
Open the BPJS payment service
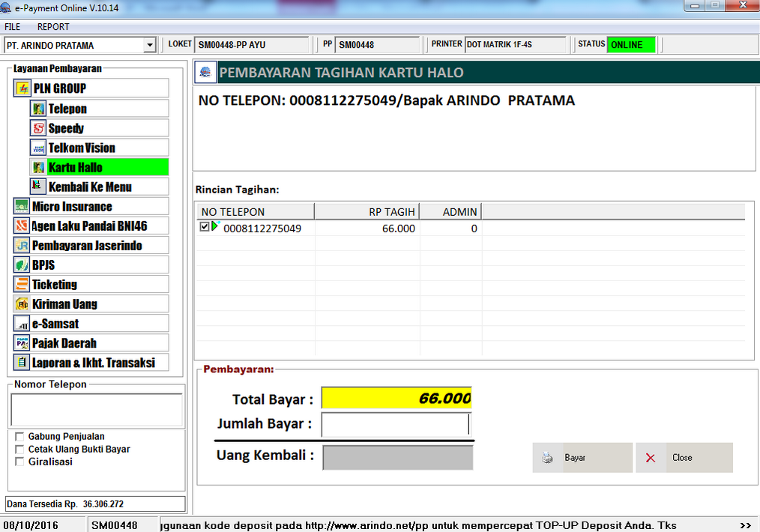click(91, 265)
